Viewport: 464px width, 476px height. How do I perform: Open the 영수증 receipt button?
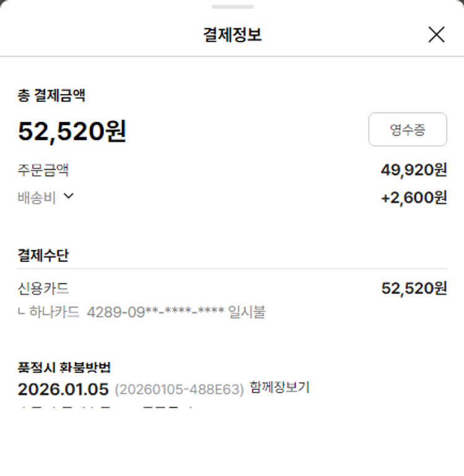(x=407, y=129)
